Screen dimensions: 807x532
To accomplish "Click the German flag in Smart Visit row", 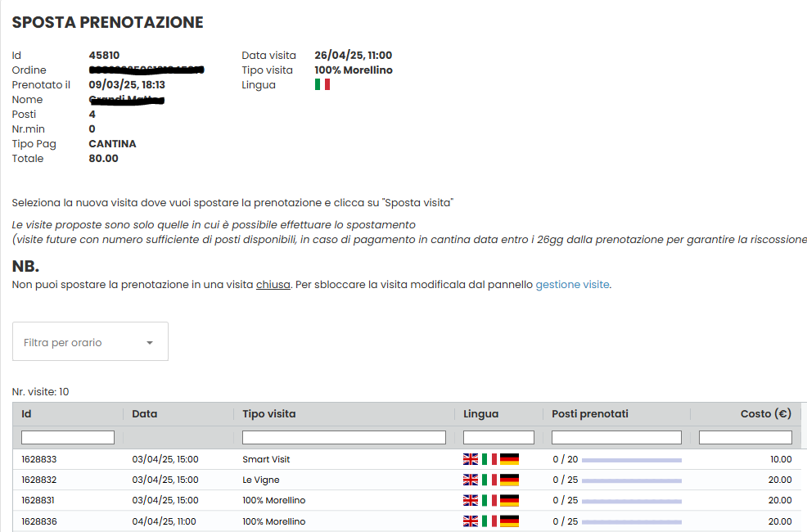I will 510,459.
